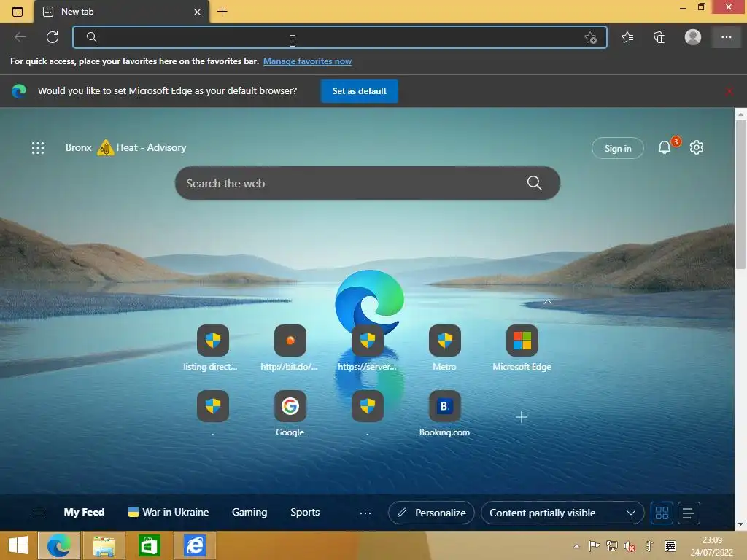This screenshot has height=560, width=747.
Task: Select the Gaming tab
Action: pyautogui.click(x=249, y=513)
